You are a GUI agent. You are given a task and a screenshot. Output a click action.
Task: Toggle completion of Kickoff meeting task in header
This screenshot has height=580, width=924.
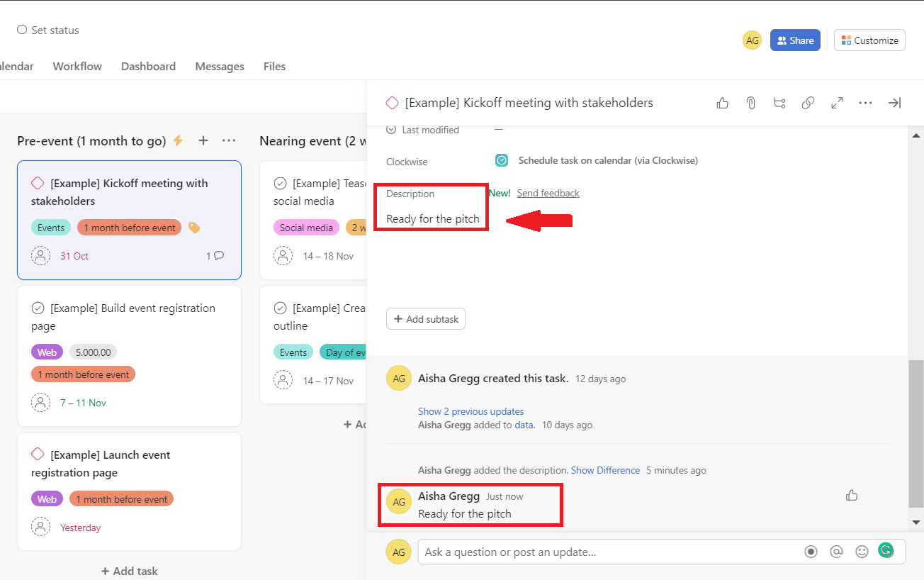coord(392,103)
